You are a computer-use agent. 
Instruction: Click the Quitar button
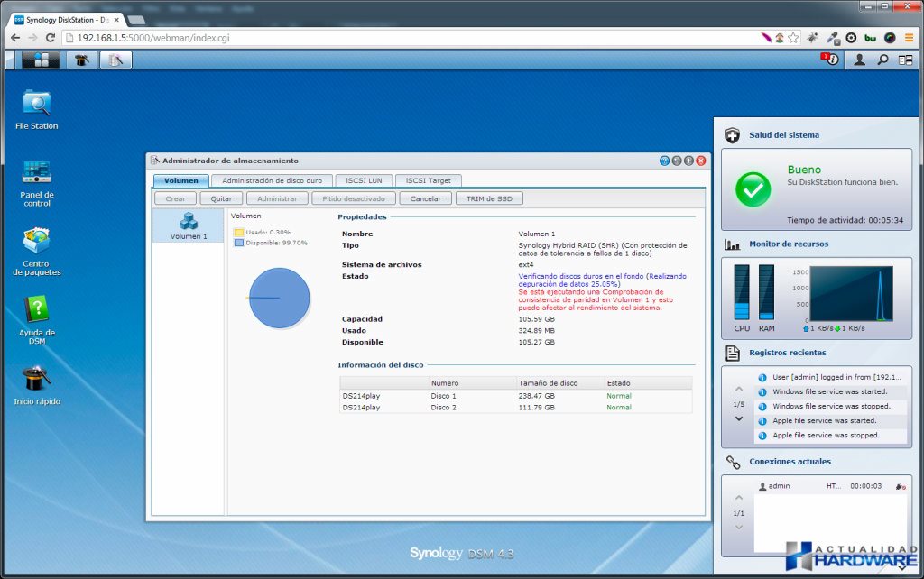pyautogui.click(x=221, y=198)
